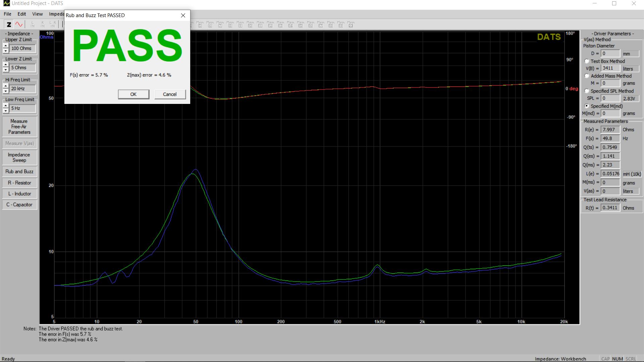
Task: Select the Z impedance mode icon
Action: click(x=9, y=24)
